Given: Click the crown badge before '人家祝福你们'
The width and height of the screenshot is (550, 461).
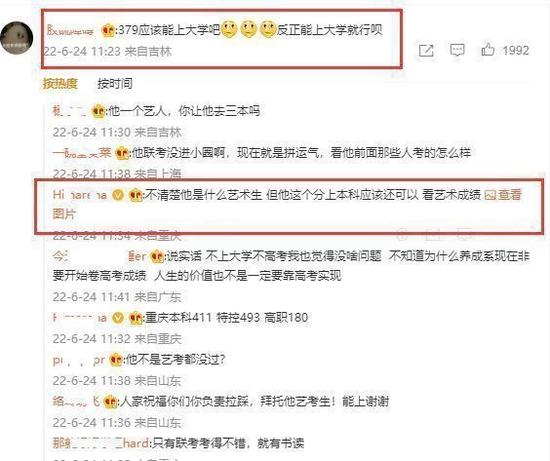Looking at the screenshot, I should pyautogui.click(x=110, y=401).
